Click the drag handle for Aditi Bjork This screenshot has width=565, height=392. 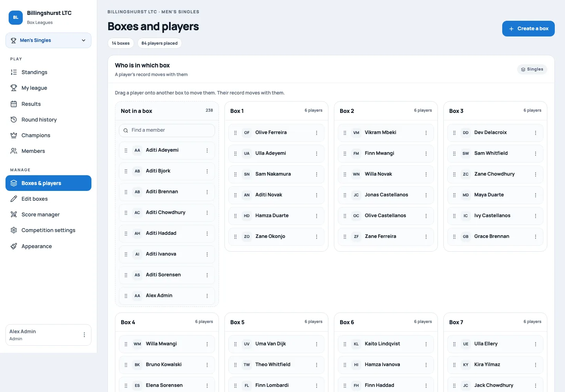126,171
